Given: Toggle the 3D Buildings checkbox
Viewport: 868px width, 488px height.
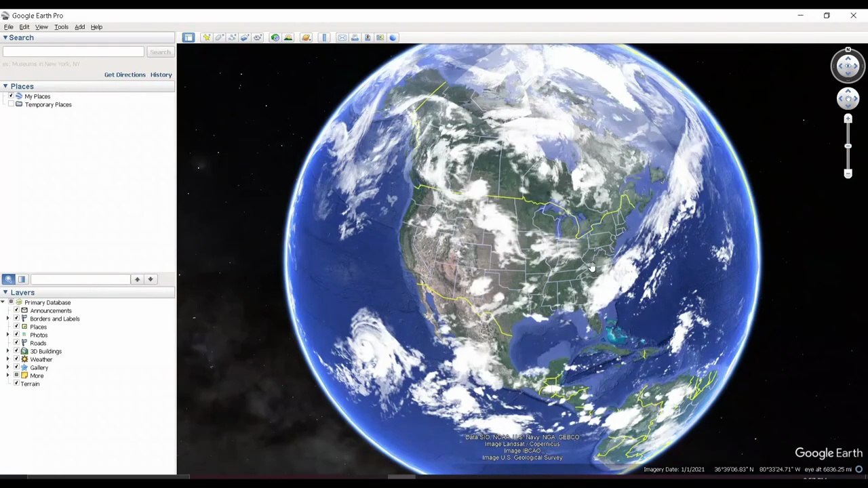Looking at the screenshot, I should click(16, 351).
